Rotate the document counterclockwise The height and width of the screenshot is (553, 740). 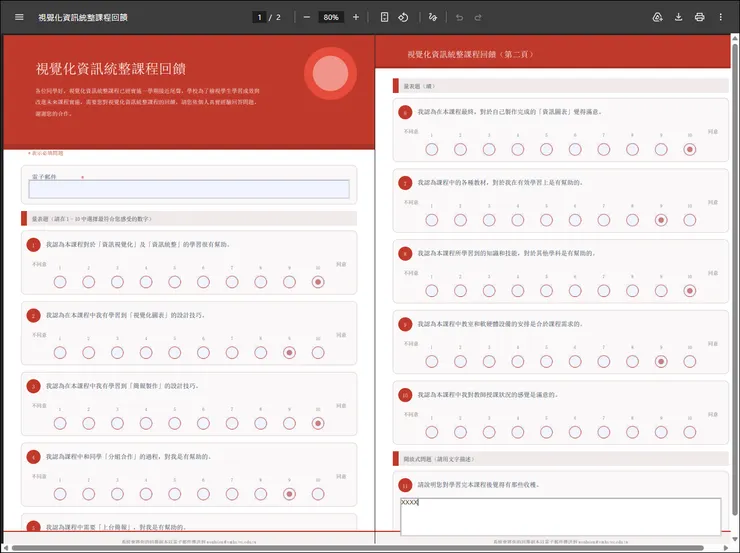[x=404, y=17]
